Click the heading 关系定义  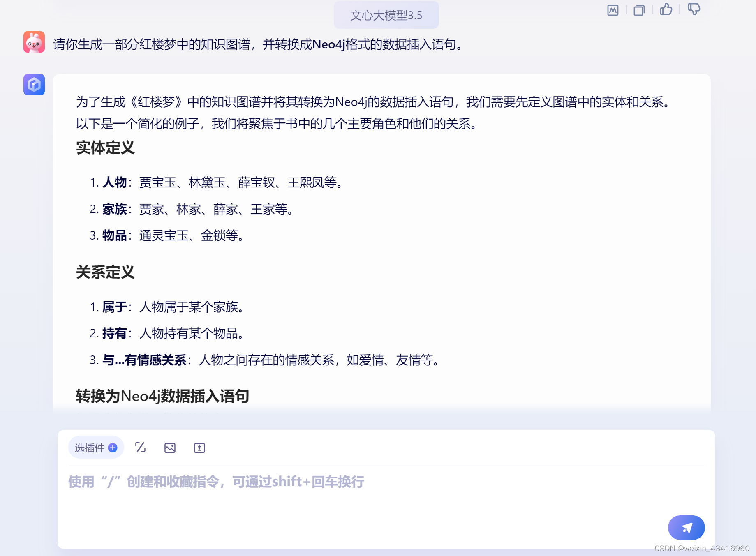pyautogui.click(x=105, y=272)
